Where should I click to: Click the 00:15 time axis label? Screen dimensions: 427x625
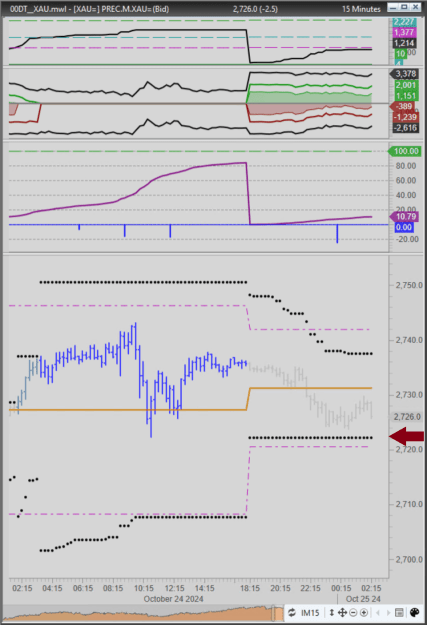(x=341, y=588)
